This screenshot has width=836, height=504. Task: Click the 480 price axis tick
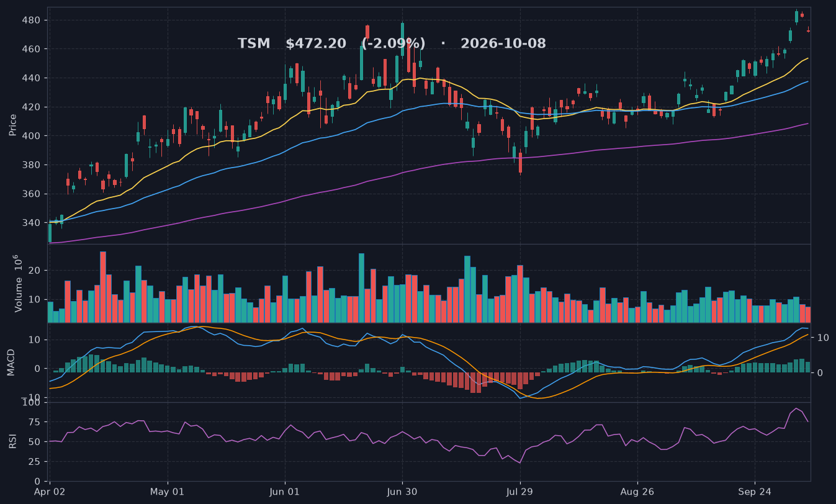tap(31, 20)
